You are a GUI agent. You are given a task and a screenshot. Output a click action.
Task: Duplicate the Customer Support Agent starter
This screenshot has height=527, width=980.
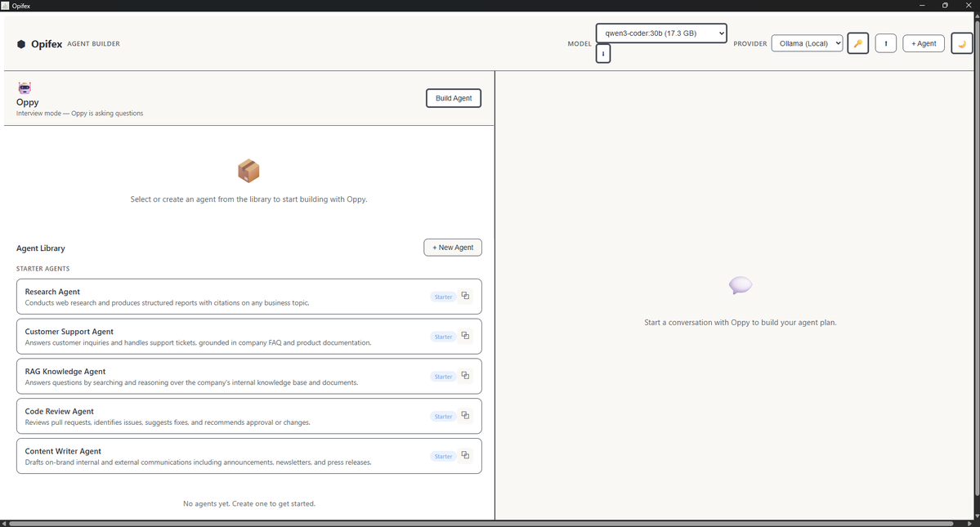pyautogui.click(x=465, y=336)
